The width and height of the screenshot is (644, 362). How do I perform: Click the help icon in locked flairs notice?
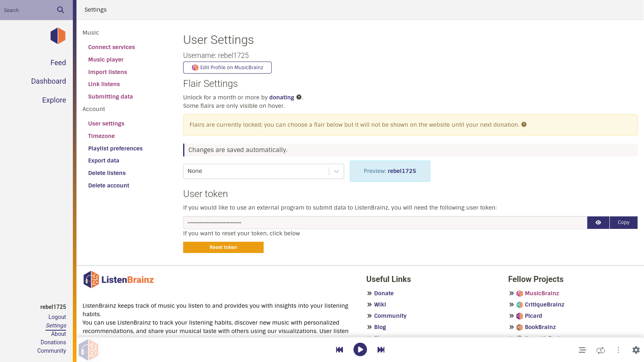524,124
